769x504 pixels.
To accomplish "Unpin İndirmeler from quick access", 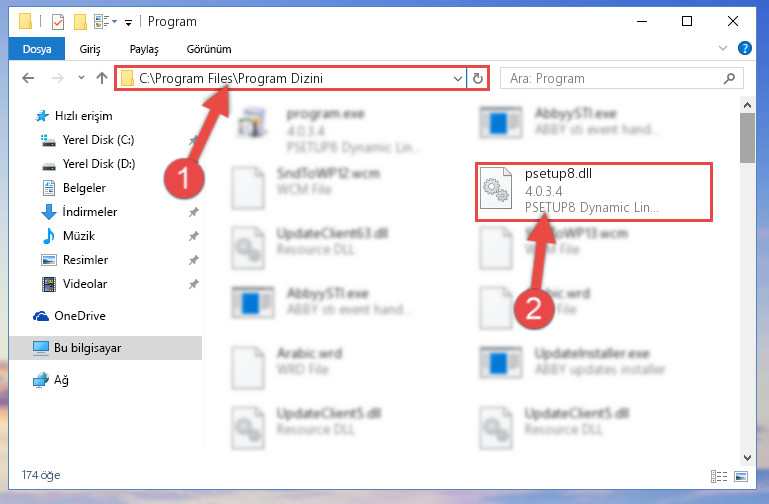I will pyautogui.click(x=194, y=212).
